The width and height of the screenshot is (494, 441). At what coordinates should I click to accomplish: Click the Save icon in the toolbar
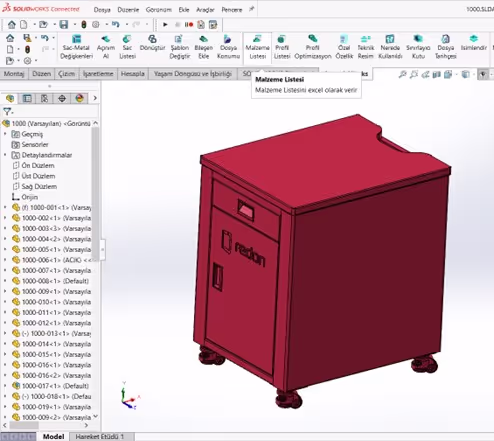pos(64,24)
